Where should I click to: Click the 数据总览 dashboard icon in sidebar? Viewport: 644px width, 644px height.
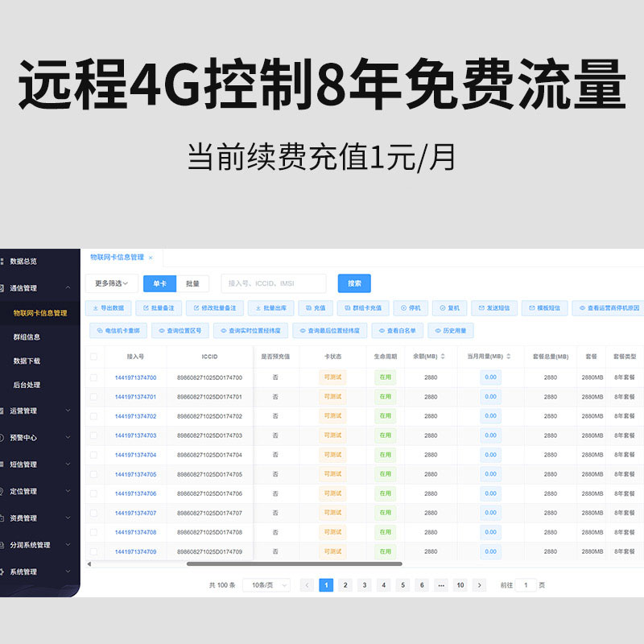pos(3,262)
